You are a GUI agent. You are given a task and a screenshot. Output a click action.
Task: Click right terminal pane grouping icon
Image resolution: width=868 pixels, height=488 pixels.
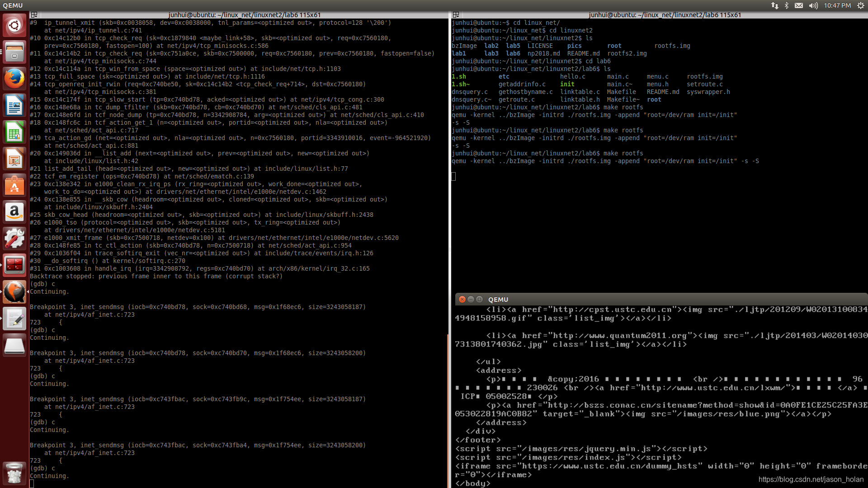(x=456, y=15)
